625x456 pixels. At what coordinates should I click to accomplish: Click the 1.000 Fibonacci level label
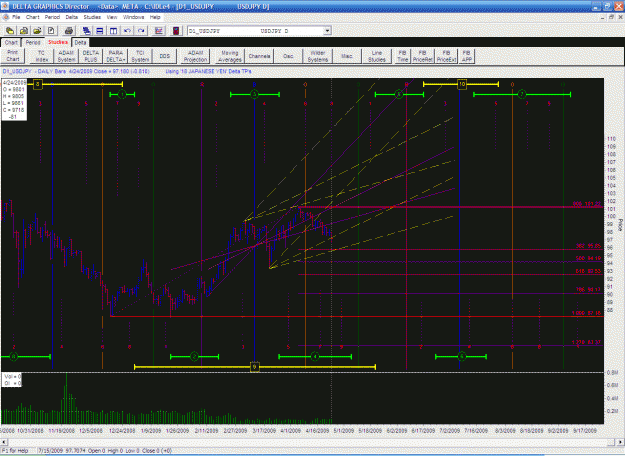586,313
